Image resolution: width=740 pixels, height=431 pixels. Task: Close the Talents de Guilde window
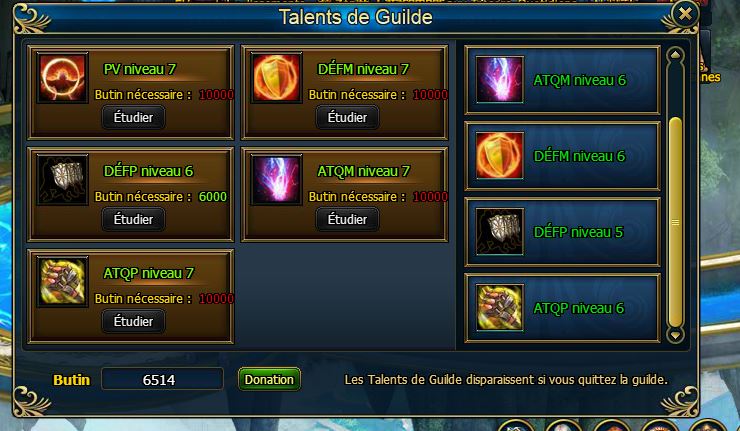coord(685,14)
